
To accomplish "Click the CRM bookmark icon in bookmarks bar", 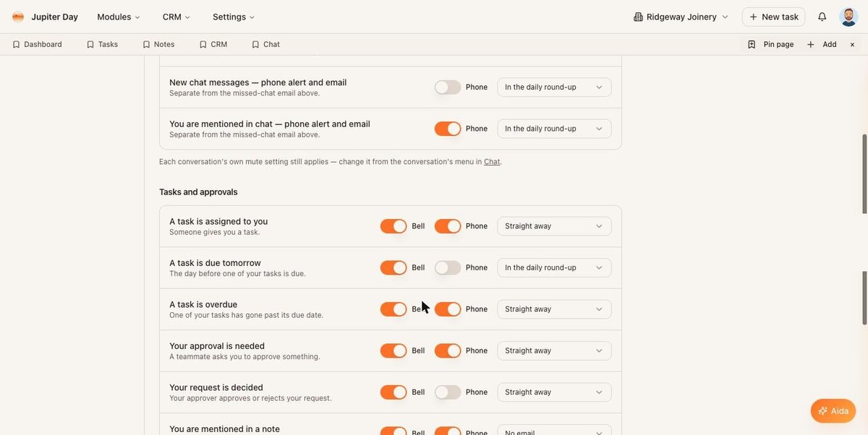I will point(203,44).
